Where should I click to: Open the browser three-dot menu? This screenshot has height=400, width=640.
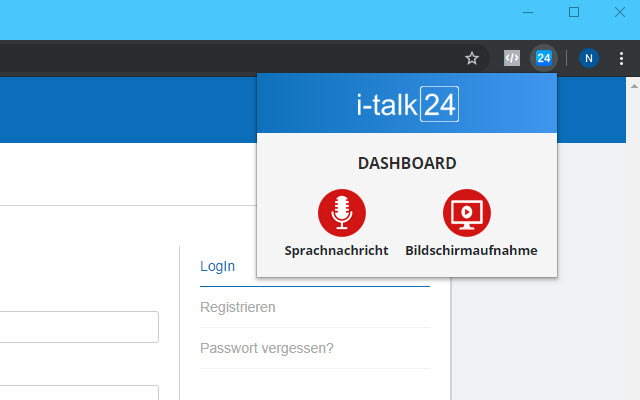(x=621, y=58)
